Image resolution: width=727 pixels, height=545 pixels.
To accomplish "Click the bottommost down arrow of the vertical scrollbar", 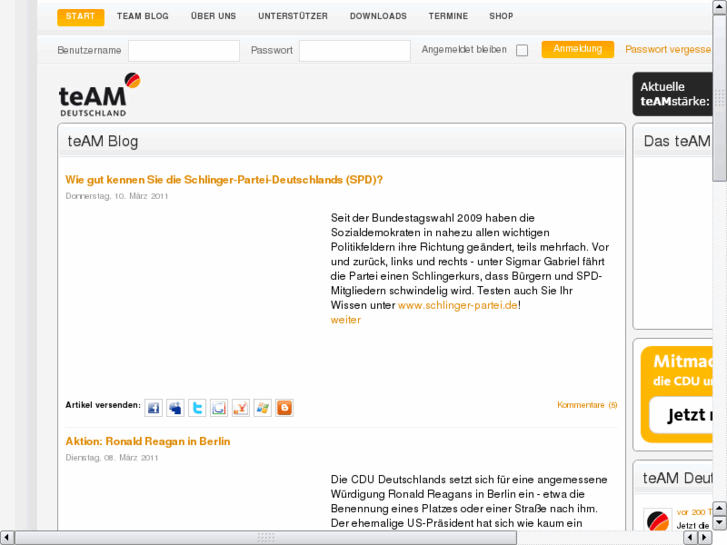I will point(720,523).
